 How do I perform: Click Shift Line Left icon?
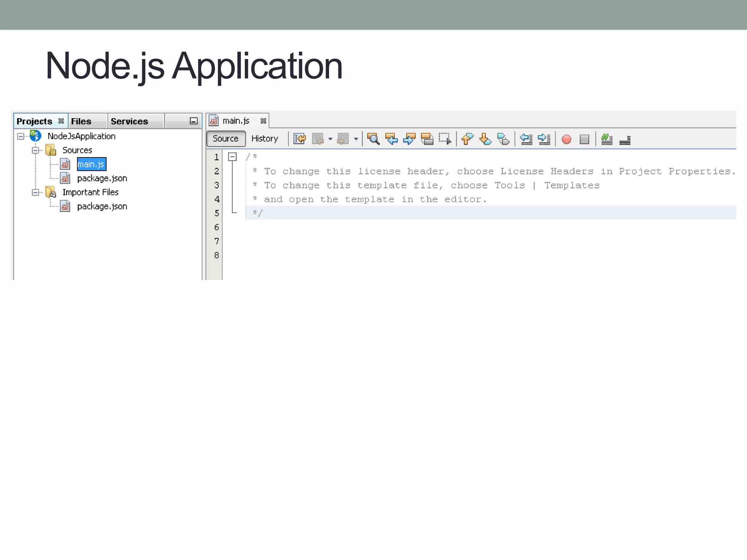(526, 139)
